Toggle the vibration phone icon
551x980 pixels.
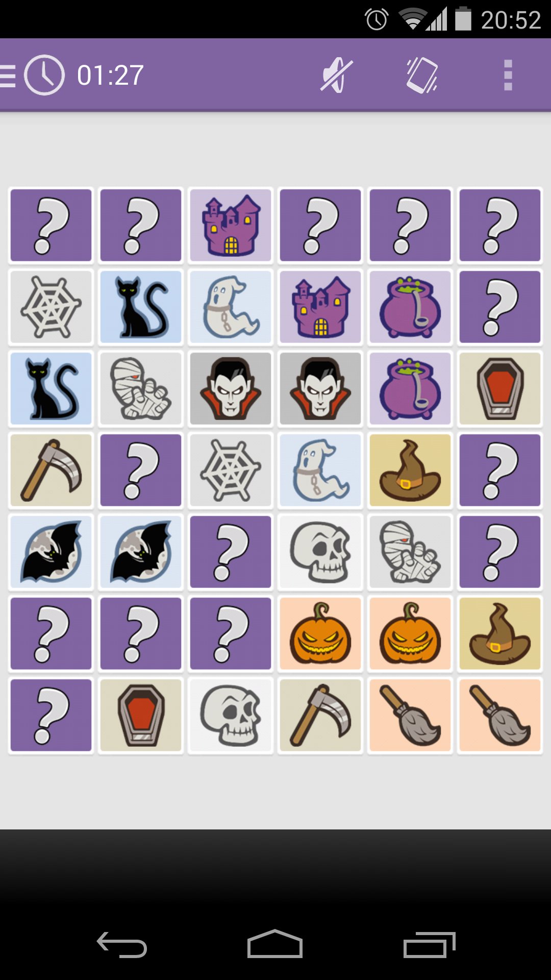[422, 75]
